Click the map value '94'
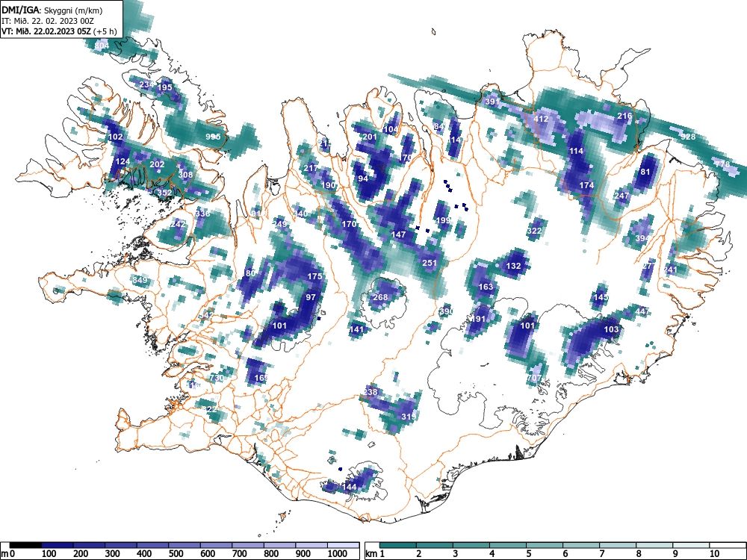The image size is (747, 560). coord(364,178)
